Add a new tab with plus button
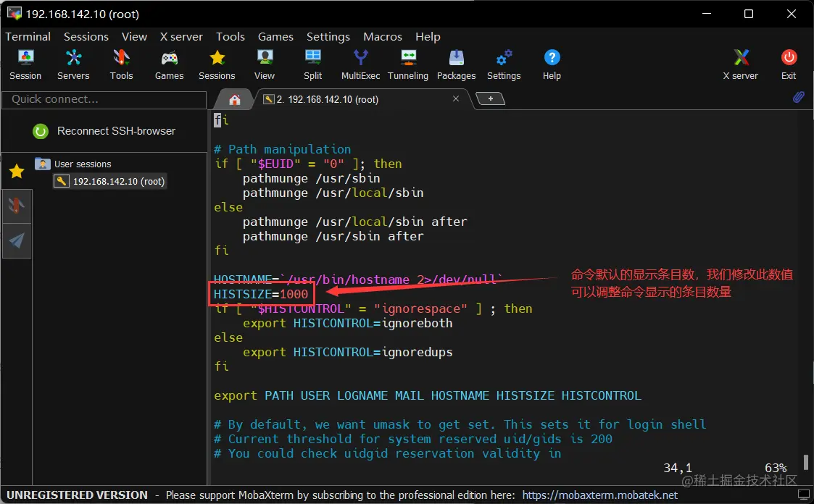The width and height of the screenshot is (814, 504). [x=490, y=98]
